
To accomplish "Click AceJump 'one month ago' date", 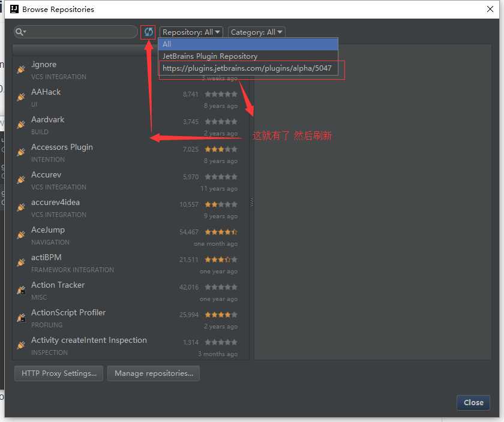I will (x=215, y=244).
